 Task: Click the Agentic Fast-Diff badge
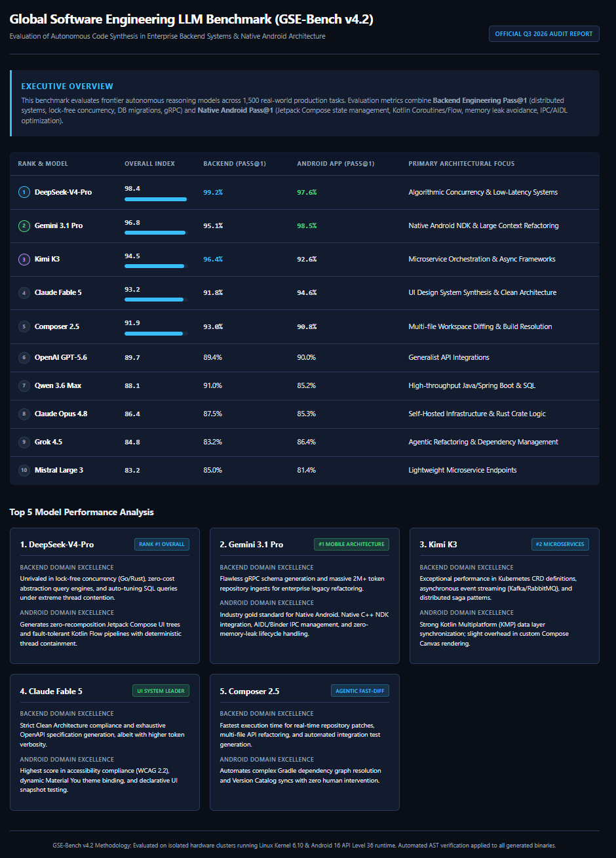coord(360,690)
